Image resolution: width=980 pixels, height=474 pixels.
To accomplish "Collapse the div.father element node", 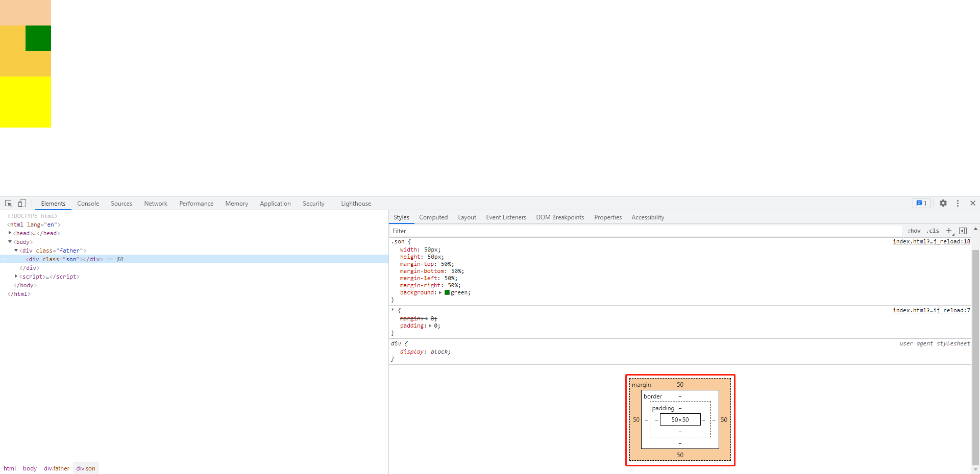I will 16,250.
